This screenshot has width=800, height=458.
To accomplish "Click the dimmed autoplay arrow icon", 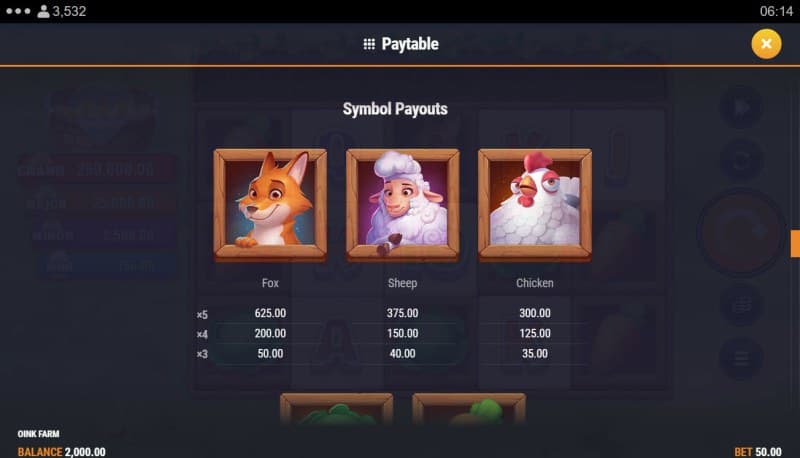I will (x=741, y=108).
